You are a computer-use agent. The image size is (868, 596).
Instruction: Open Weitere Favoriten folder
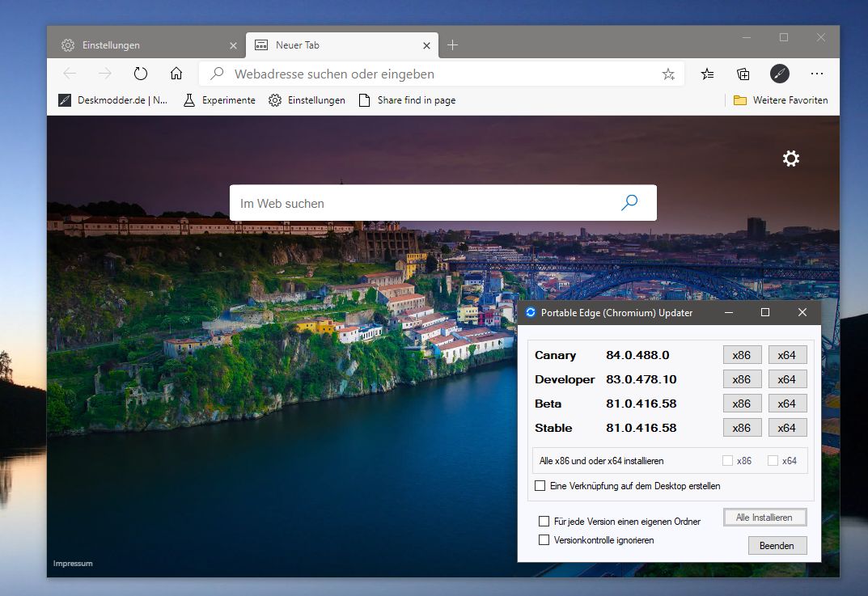coord(781,100)
